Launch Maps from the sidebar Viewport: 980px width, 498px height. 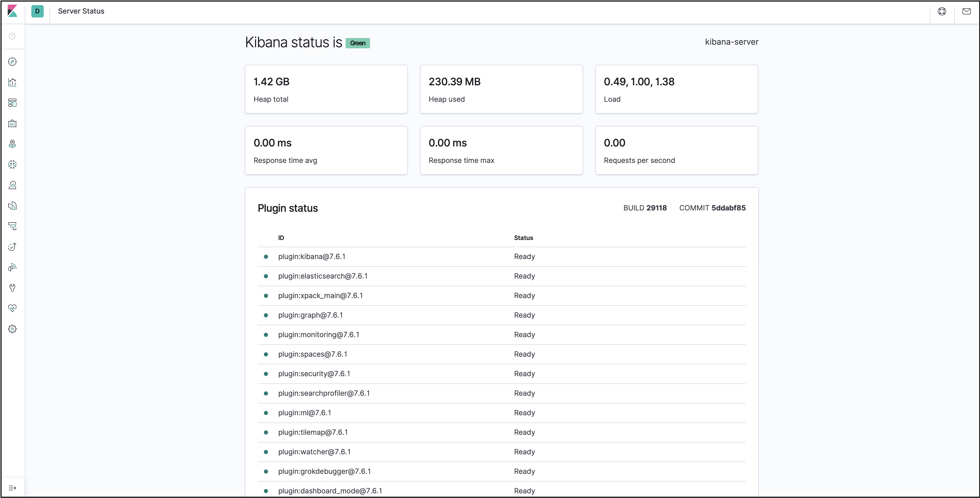(x=12, y=144)
